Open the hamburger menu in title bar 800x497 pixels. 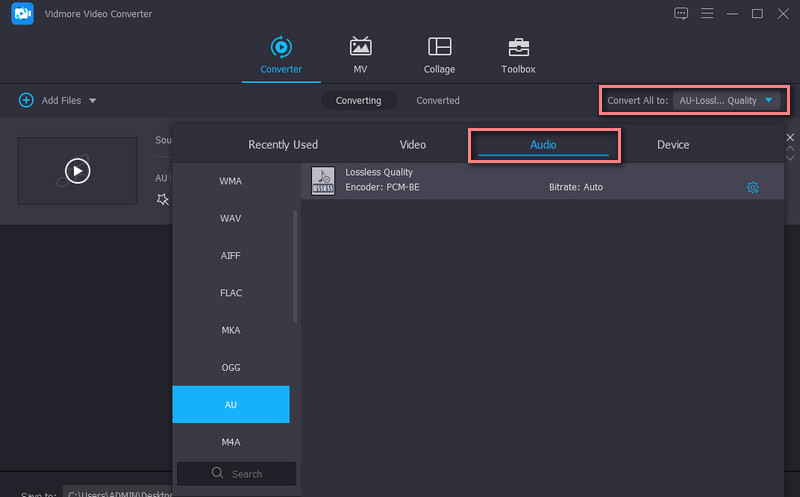[707, 14]
